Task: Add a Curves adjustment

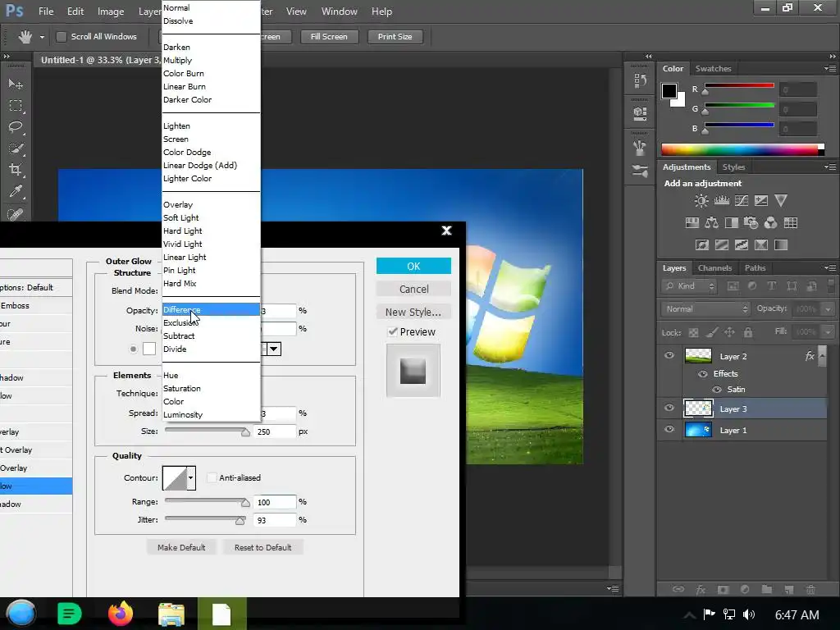Action: click(x=742, y=201)
